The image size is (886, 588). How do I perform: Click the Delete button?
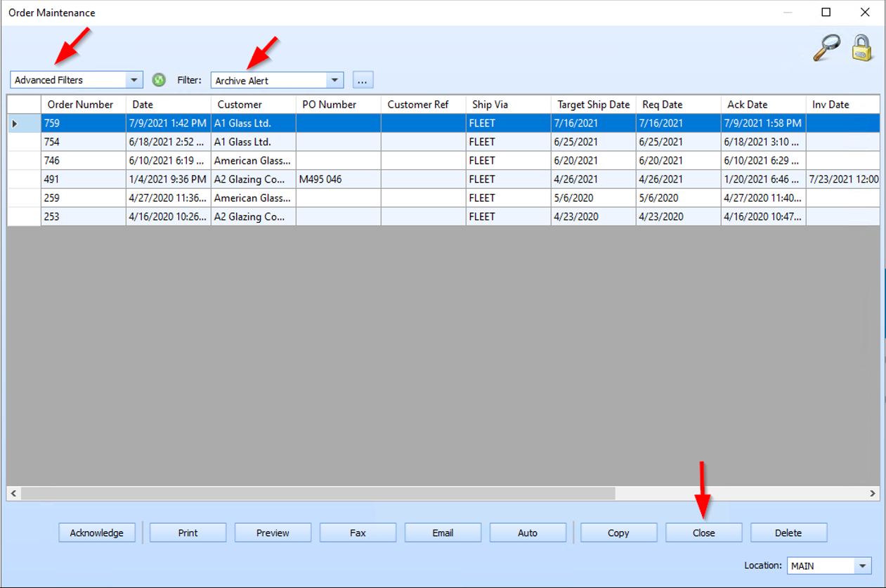click(x=788, y=533)
